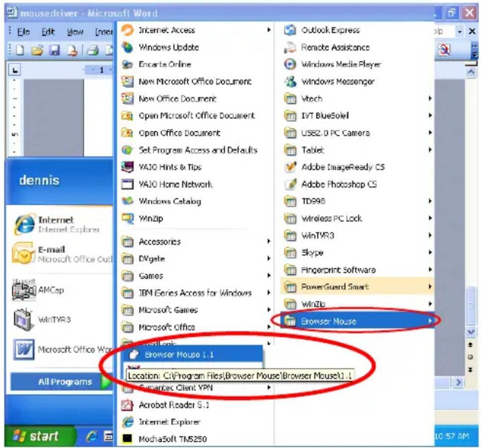Click the New Office Document icon
The width and height of the screenshot is (481, 448).
pos(127,98)
